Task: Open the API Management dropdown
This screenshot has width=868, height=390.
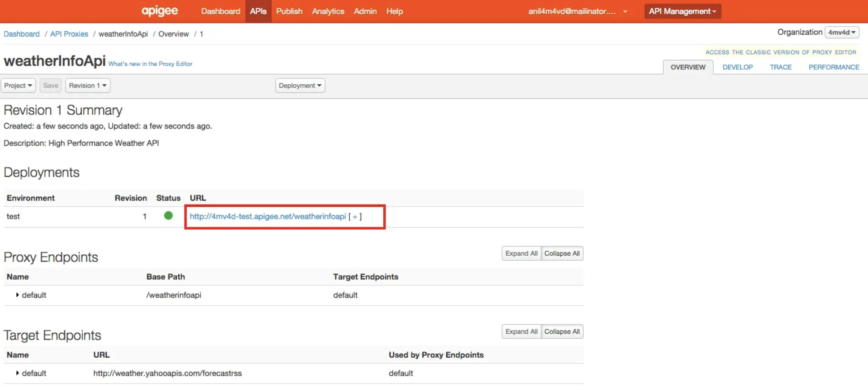Action: pos(682,11)
